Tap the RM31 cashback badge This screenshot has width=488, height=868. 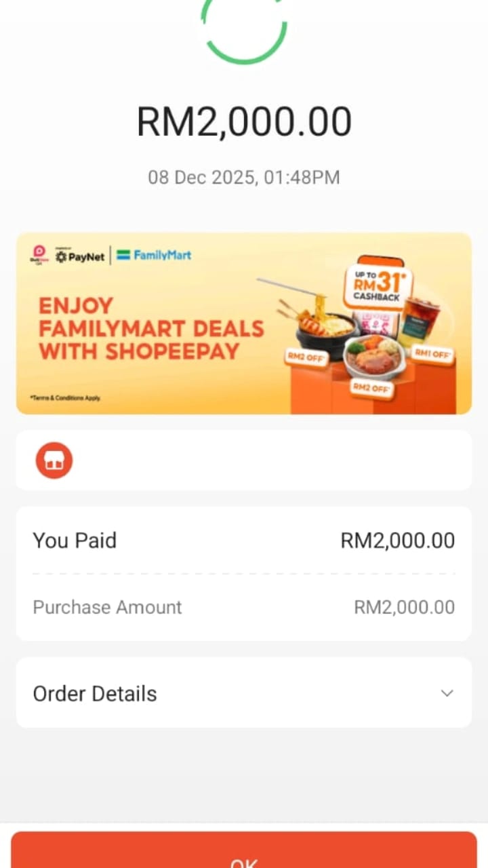pos(378,285)
